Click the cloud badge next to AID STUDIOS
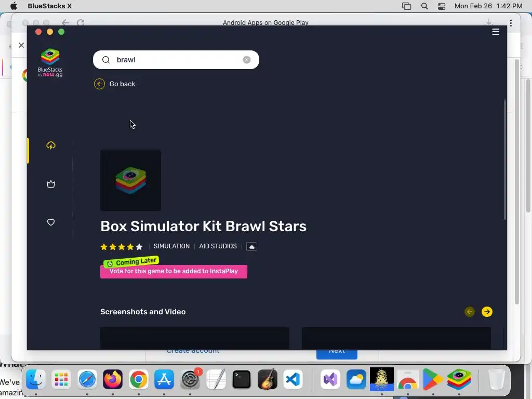 (251, 247)
